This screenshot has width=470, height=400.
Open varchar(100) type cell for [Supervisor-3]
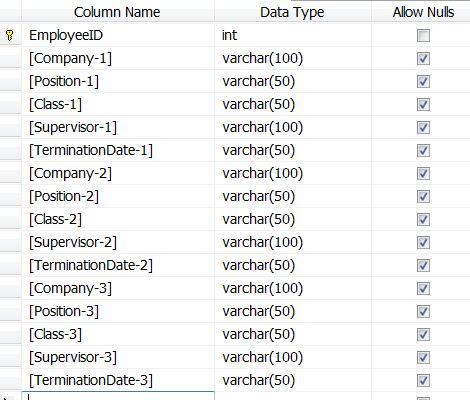coord(293,357)
